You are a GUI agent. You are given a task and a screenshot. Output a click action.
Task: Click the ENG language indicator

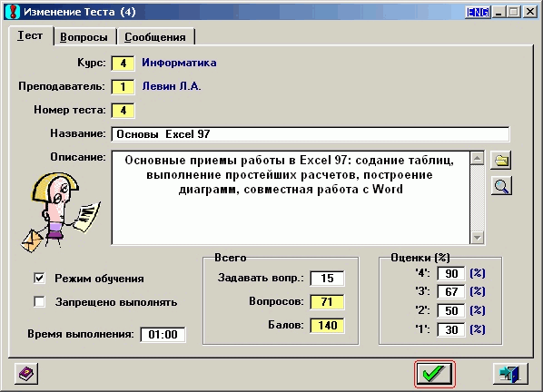pos(478,12)
